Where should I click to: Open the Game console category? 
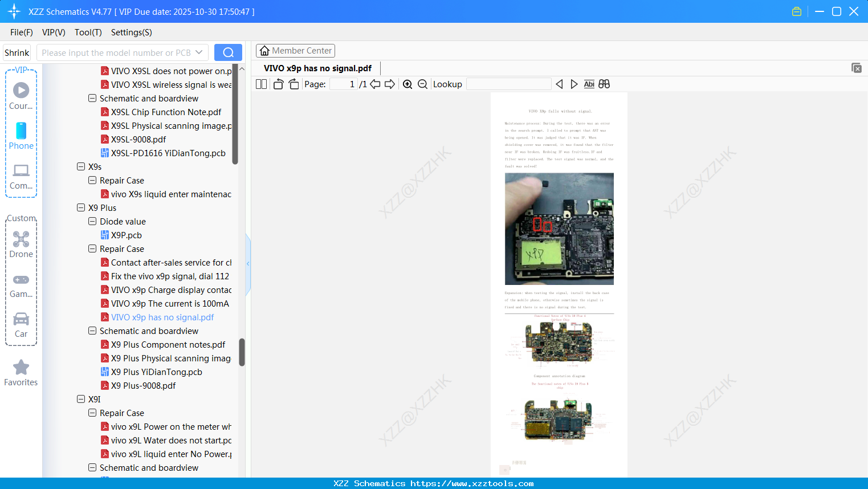21,286
